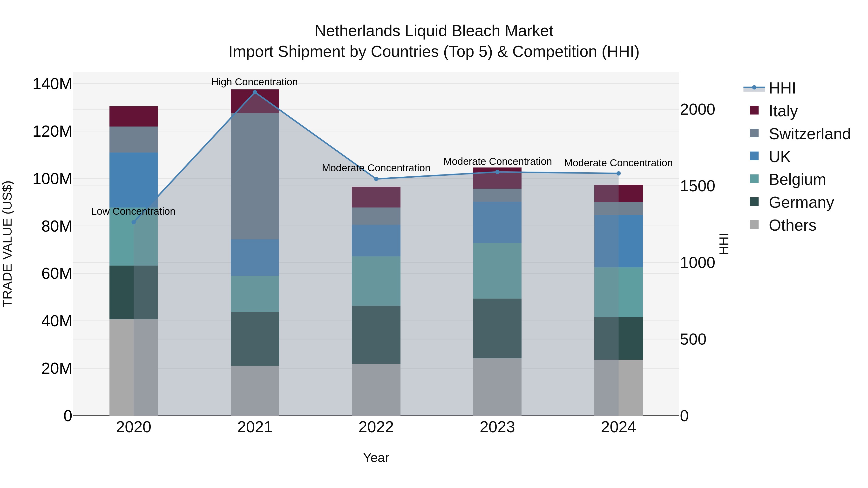
Task: Toggle the Switzerland legend entry
Action: pyautogui.click(x=800, y=134)
